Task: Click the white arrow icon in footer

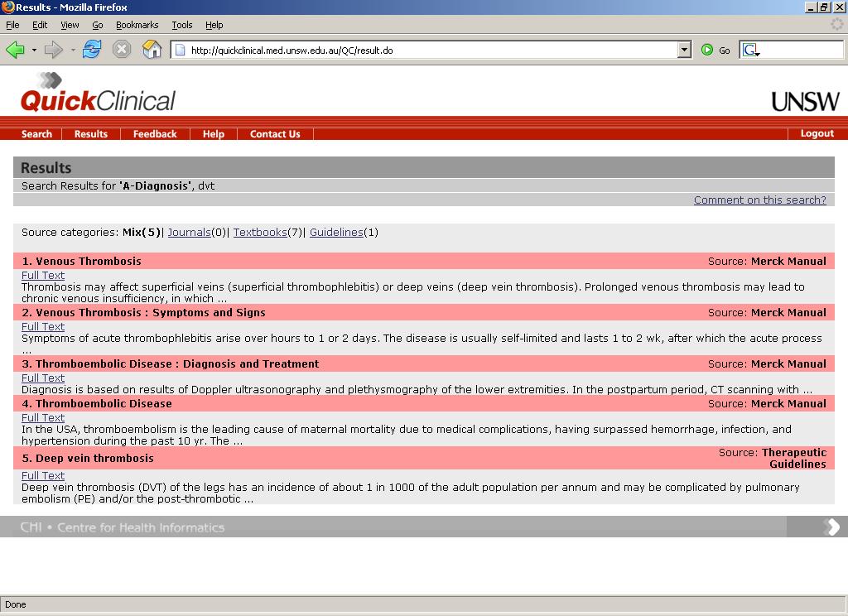Action: coord(831,527)
